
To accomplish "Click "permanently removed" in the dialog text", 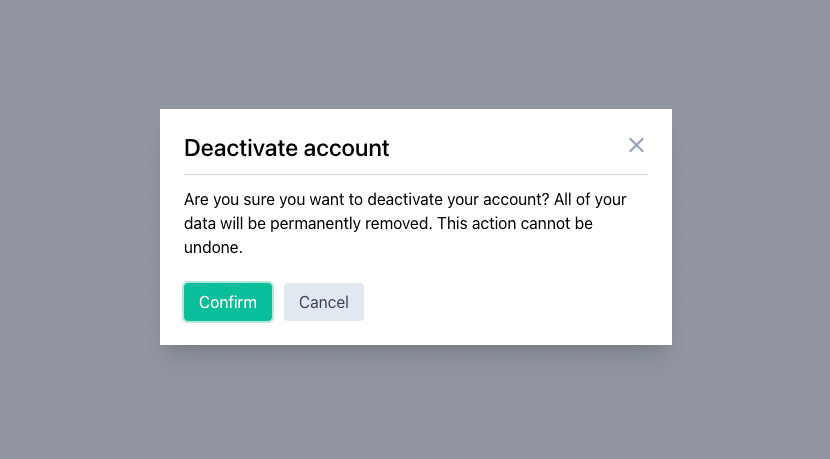I will (x=351, y=223).
